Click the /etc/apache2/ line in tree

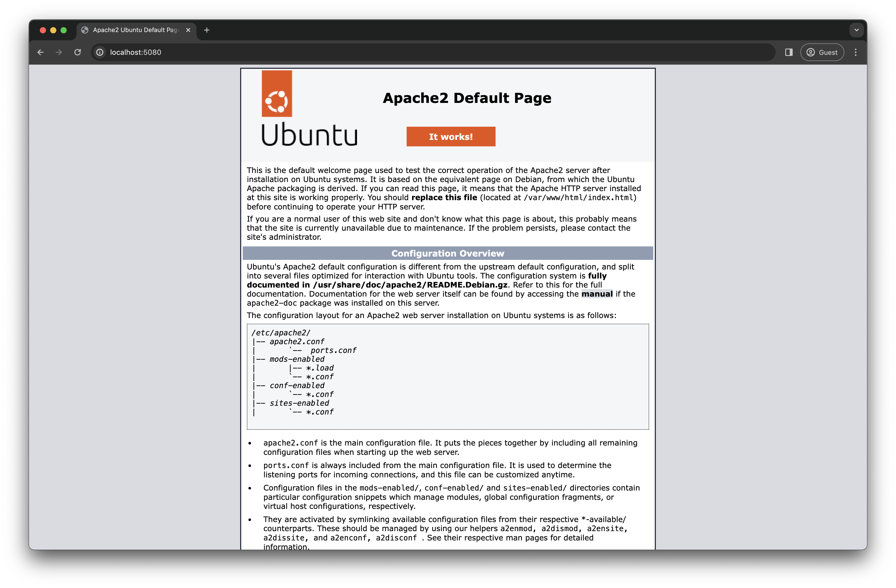tap(281, 333)
